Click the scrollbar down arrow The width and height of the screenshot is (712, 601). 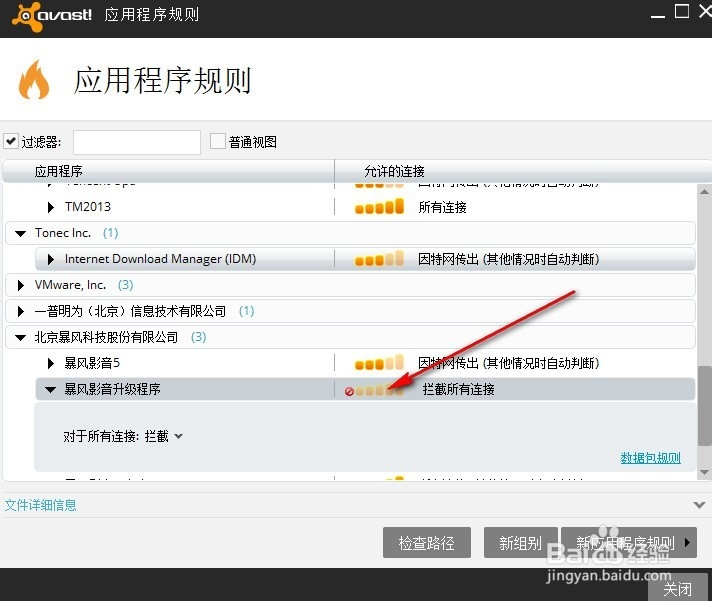coord(704,473)
